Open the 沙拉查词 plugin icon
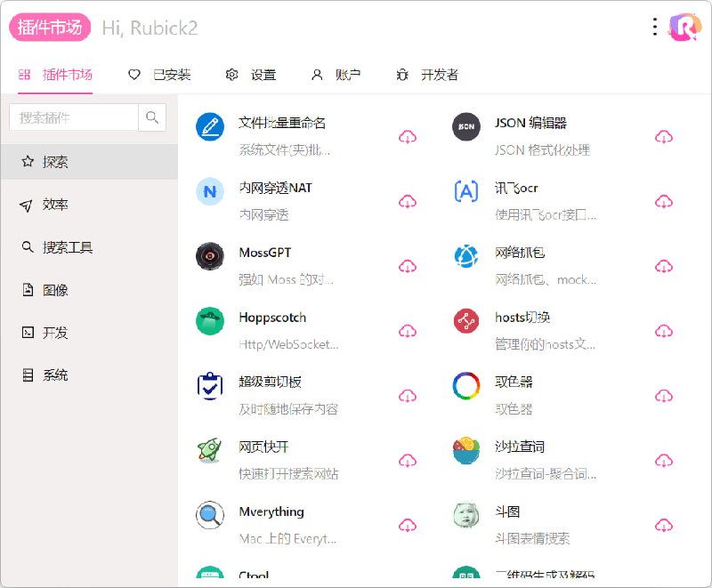The width and height of the screenshot is (712, 588). click(x=465, y=451)
